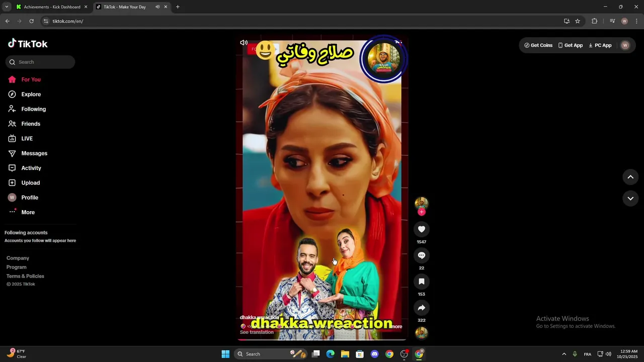
Task: Bookmark this page with the star icon
Action: 578,21
